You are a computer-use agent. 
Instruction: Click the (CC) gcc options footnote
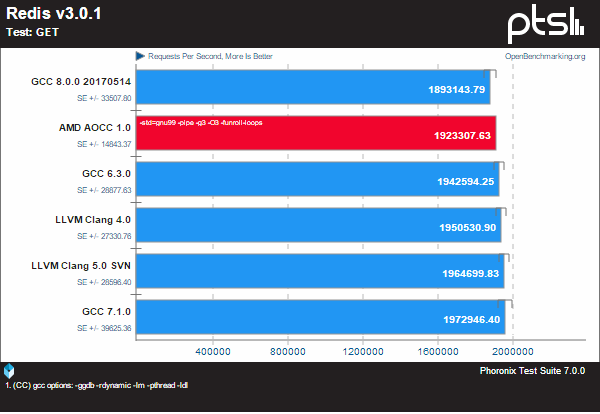(x=96, y=385)
